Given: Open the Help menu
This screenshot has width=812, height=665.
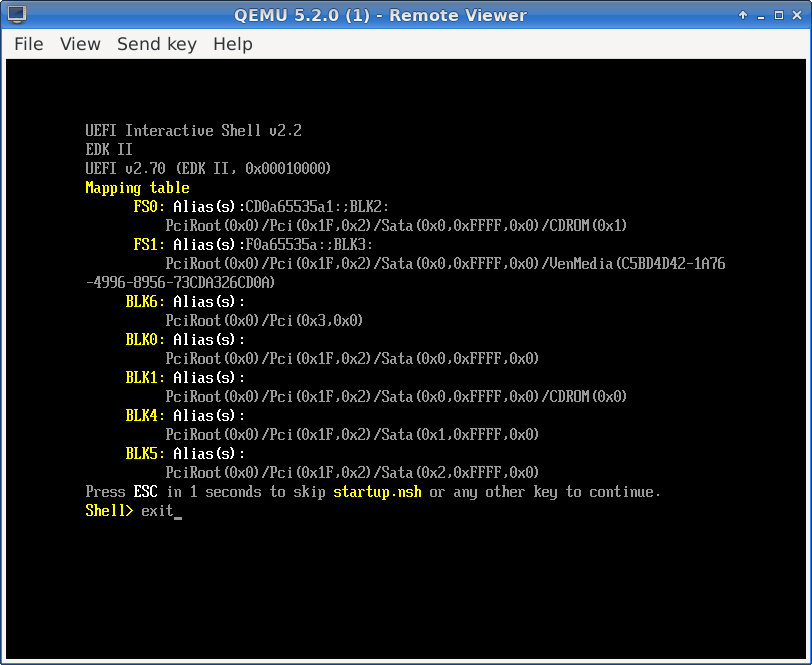Looking at the screenshot, I should click(x=232, y=44).
